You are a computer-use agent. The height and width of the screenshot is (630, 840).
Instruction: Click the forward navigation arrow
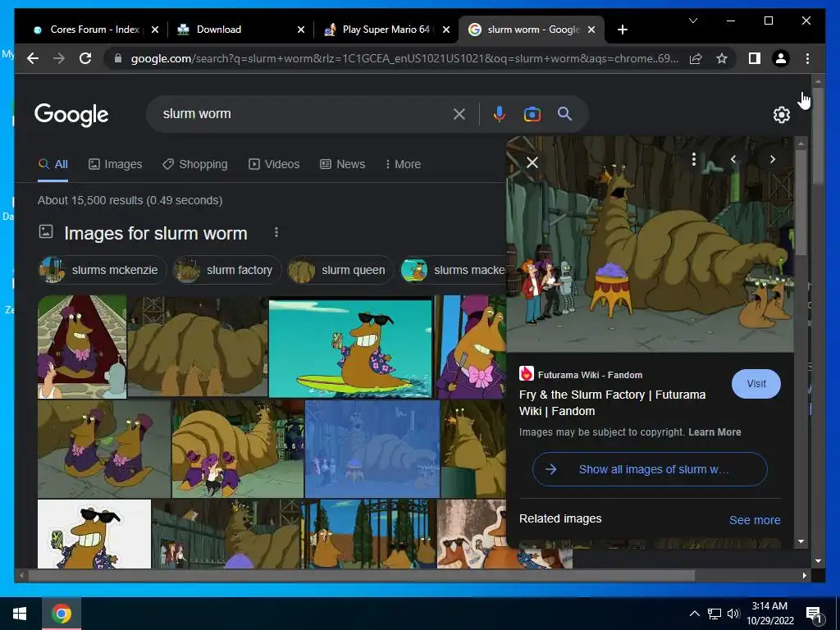pos(59,58)
